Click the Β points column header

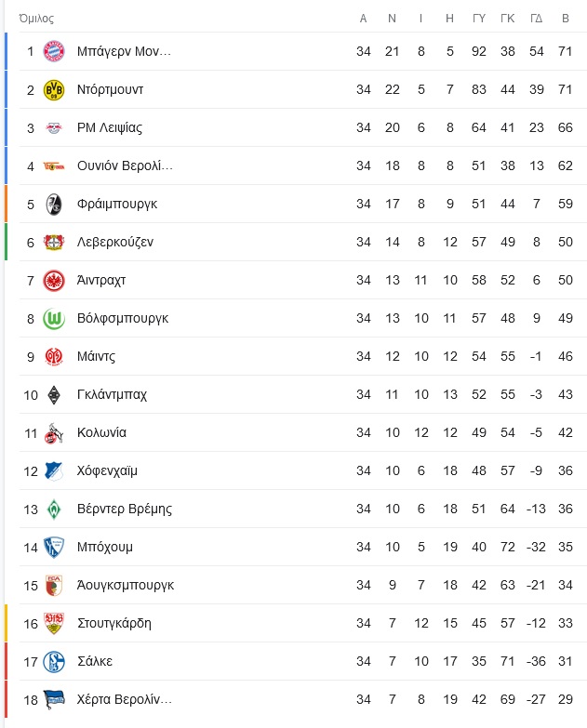pos(566,19)
